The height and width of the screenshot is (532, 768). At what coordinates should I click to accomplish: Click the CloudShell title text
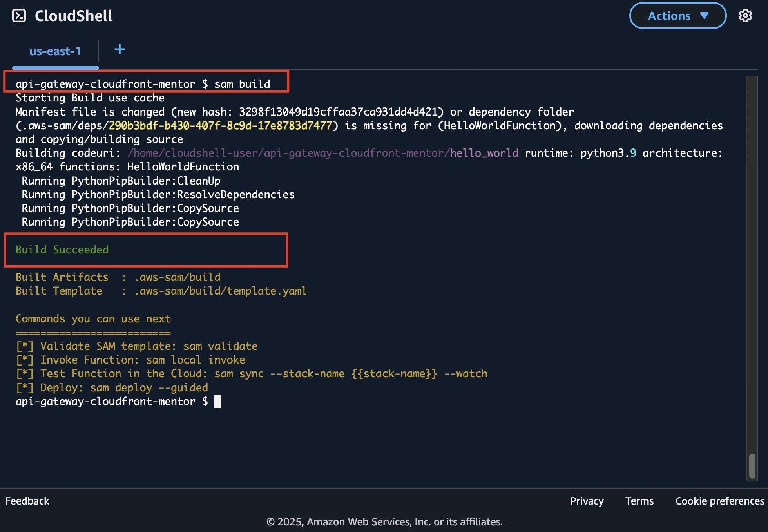(x=73, y=16)
